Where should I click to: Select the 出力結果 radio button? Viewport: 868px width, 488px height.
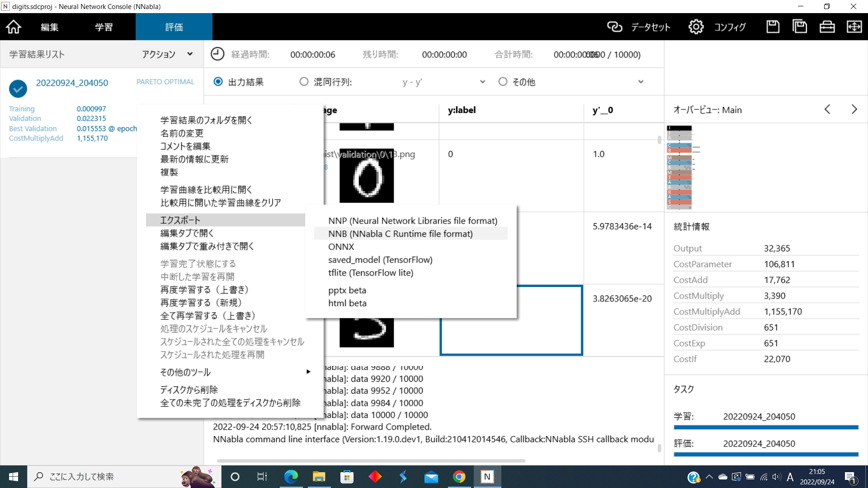click(x=218, y=82)
